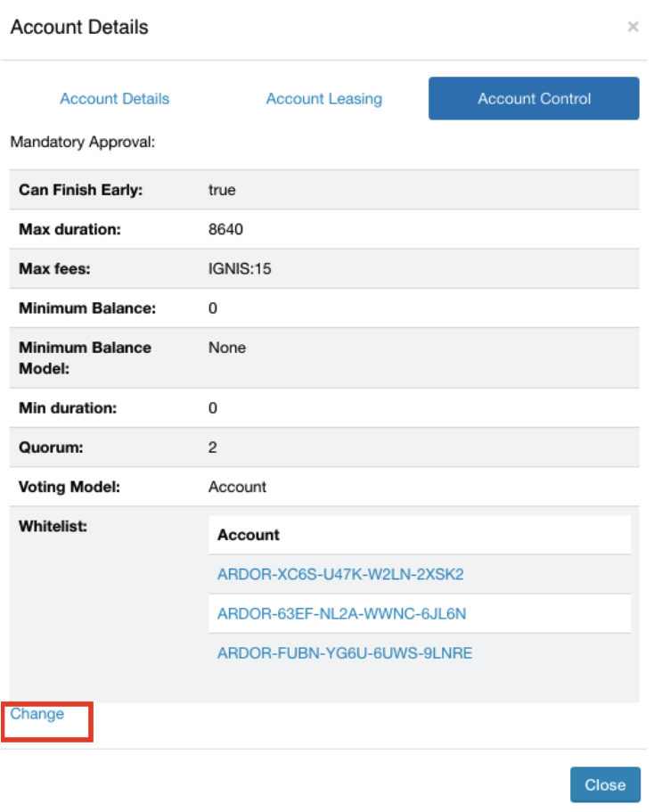Click the Change link
The height and width of the screenshot is (812, 654).
[x=37, y=714]
